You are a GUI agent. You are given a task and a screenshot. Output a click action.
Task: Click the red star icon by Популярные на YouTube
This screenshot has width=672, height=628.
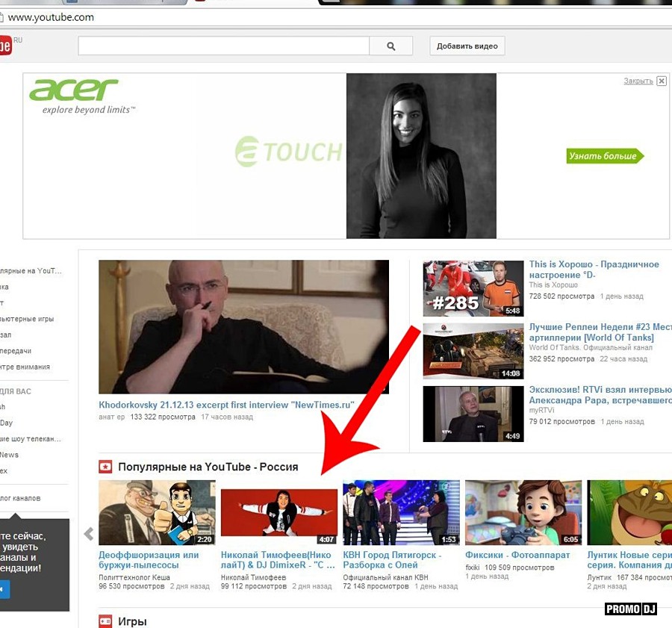pos(105,467)
